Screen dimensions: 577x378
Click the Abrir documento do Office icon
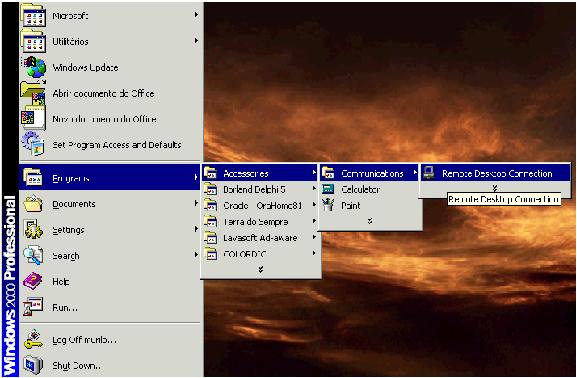pos(33,93)
